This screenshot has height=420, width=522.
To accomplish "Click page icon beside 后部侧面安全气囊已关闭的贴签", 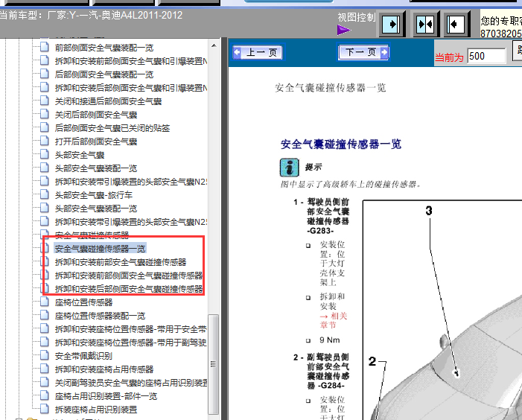I will coord(44,127).
